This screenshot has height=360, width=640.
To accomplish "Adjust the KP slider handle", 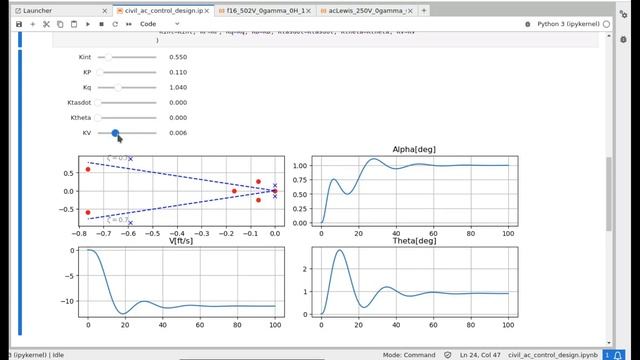I will coord(100,72).
